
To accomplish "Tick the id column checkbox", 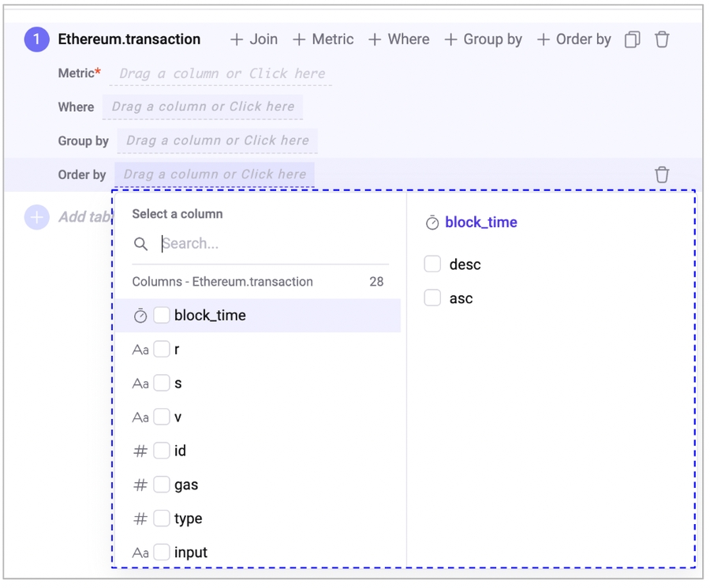I will [162, 451].
